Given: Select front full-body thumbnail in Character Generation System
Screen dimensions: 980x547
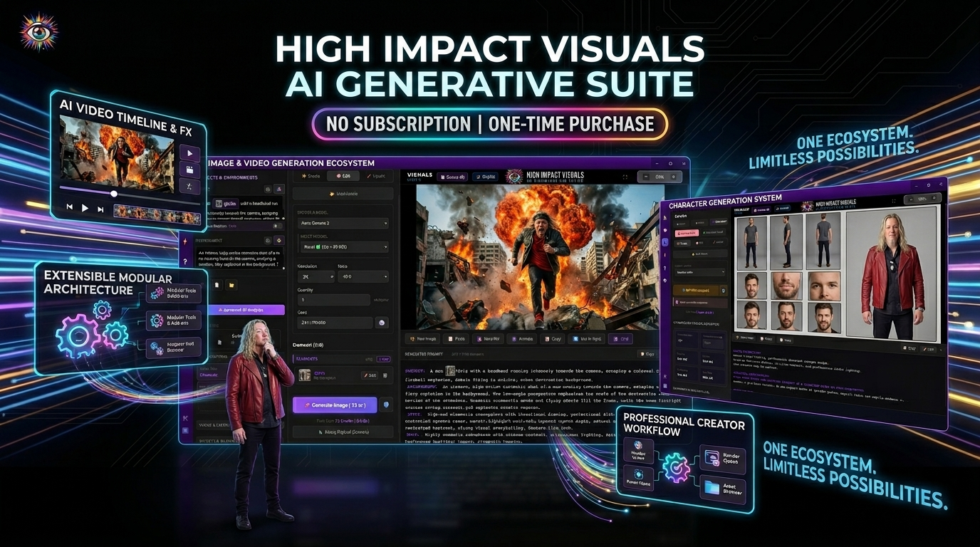Looking at the screenshot, I should [751, 242].
